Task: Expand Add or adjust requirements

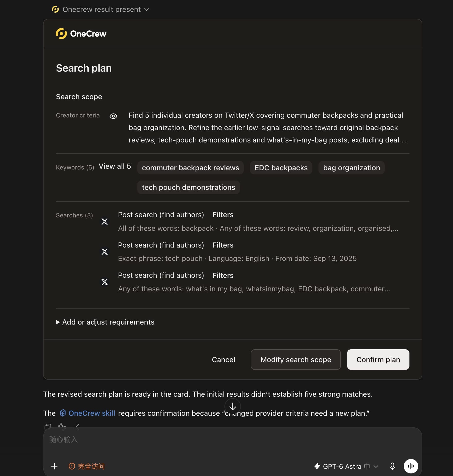Action: click(105, 322)
